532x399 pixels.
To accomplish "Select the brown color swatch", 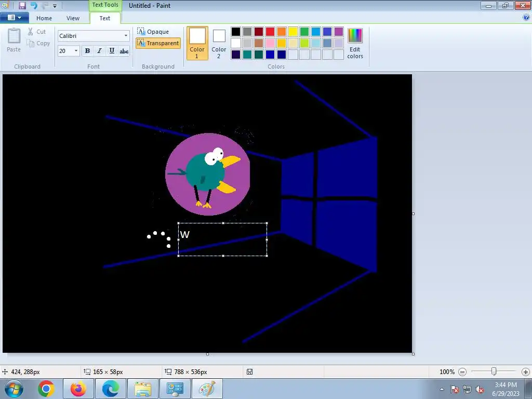I will click(x=259, y=43).
